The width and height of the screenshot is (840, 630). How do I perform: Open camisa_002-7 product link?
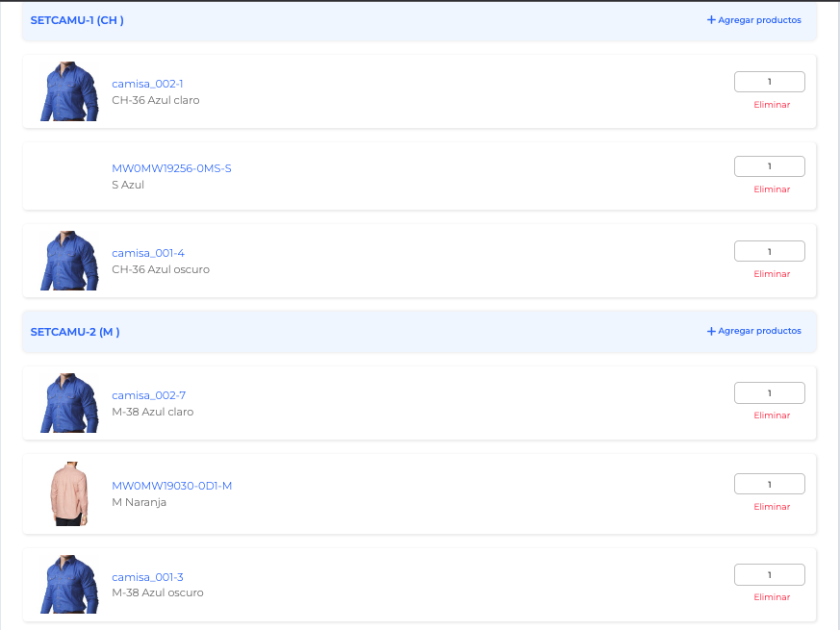click(148, 395)
